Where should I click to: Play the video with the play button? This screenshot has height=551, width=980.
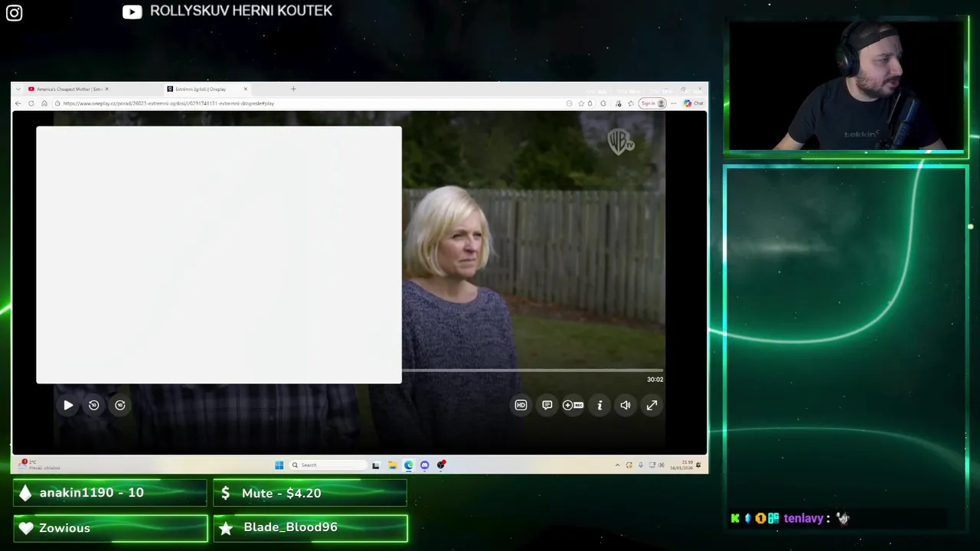(x=67, y=406)
